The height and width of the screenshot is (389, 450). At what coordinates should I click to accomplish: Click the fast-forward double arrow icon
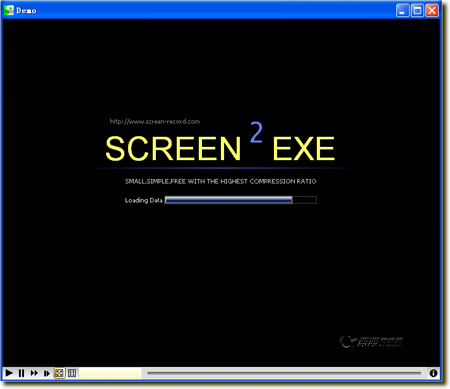pos(34,373)
